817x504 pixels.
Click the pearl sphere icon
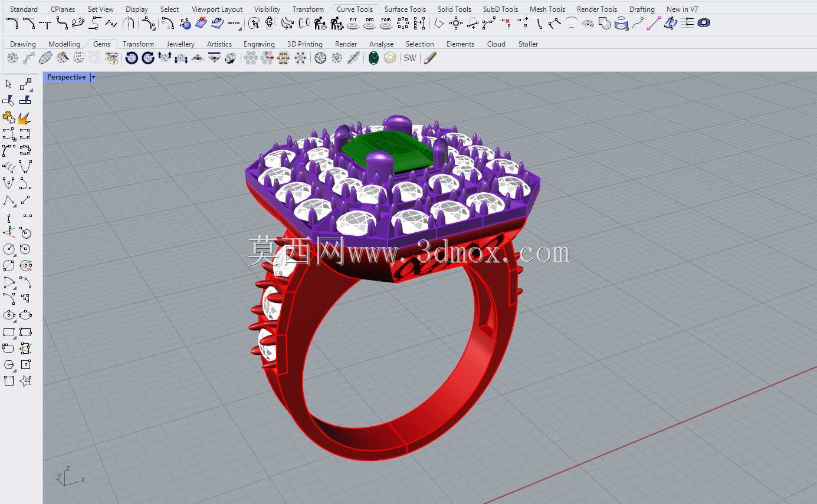[x=390, y=58]
